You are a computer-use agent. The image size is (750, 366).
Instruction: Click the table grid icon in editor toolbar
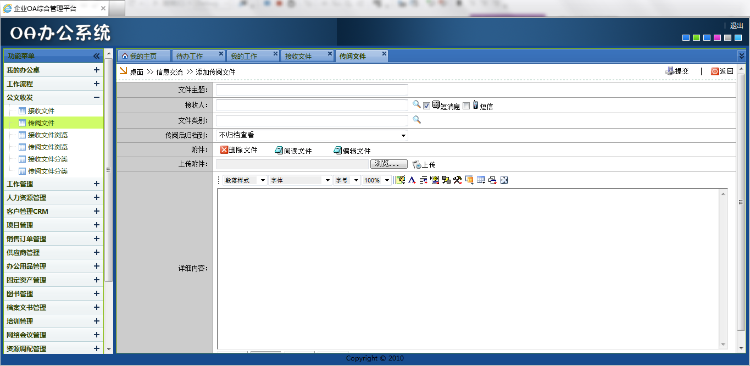pyautogui.click(x=481, y=180)
